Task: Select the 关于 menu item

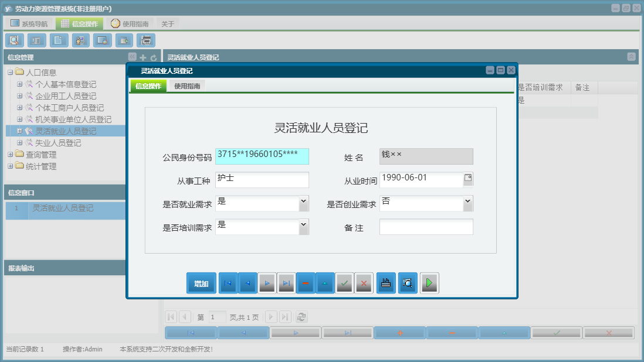Action: pyautogui.click(x=167, y=23)
